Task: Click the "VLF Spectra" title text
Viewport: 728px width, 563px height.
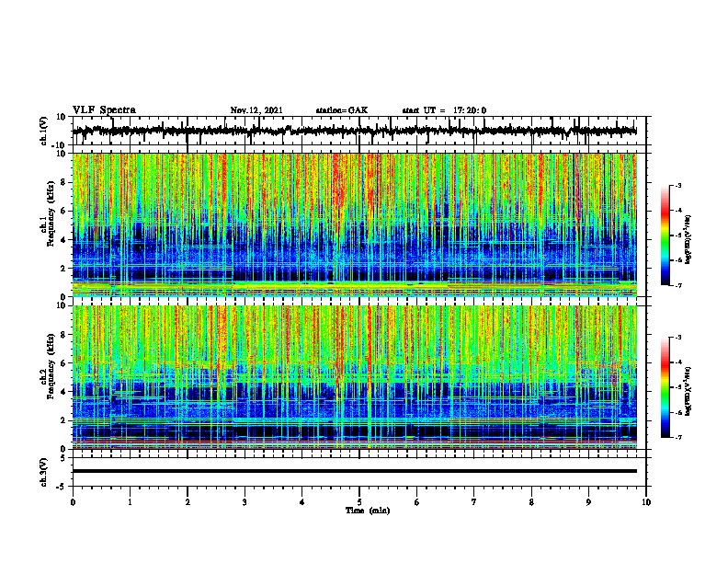Action: point(104,110)
